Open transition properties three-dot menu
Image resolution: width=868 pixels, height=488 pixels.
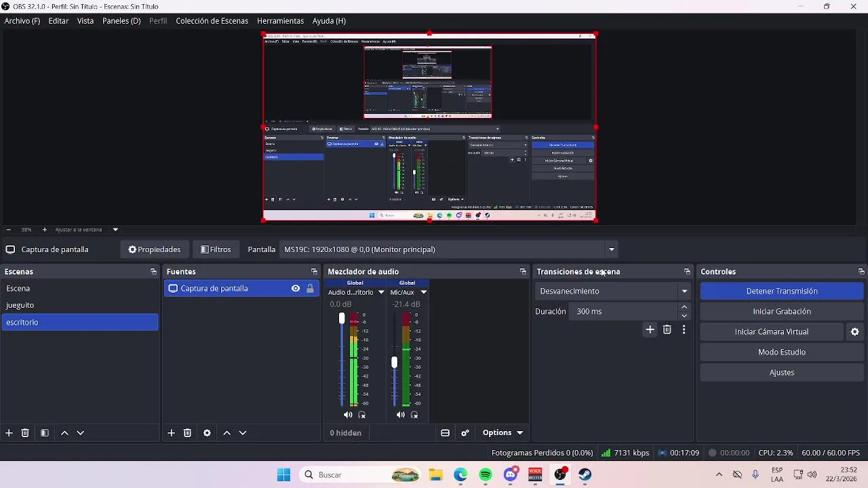pos(684,329)
